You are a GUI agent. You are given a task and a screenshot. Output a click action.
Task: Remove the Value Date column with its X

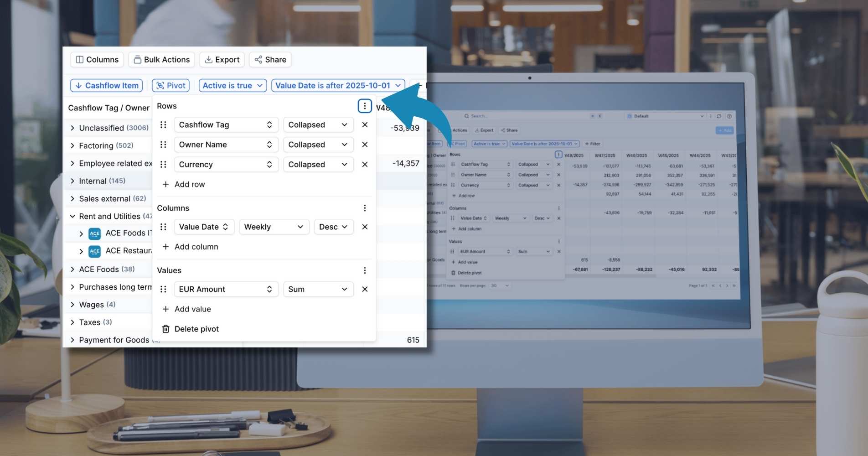point(365,227)
